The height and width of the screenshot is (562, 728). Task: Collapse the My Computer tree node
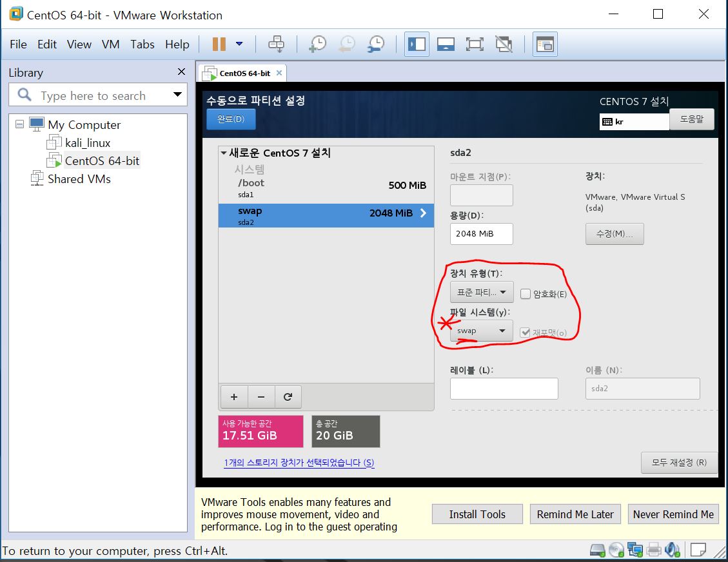pos(19,124)
